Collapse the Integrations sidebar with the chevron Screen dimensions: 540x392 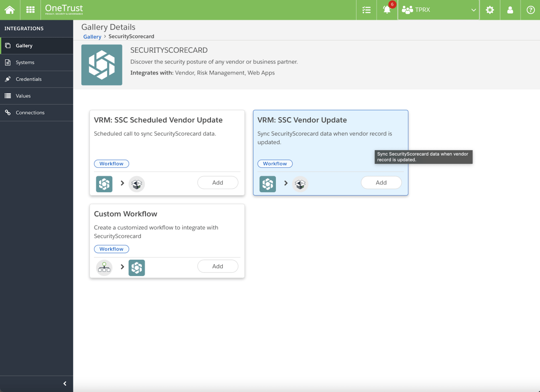pyautogui.click(x=65, y=383)
